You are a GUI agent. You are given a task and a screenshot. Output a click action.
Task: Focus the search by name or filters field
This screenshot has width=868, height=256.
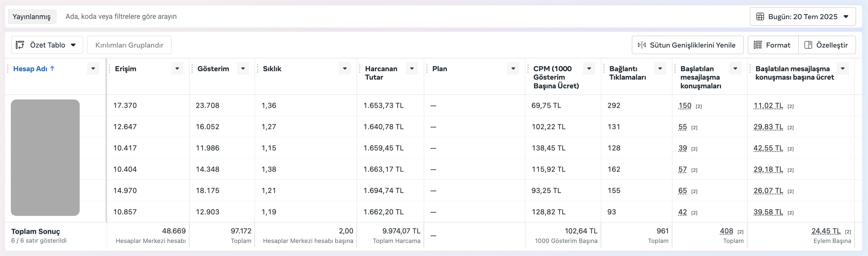pos(401,17)
